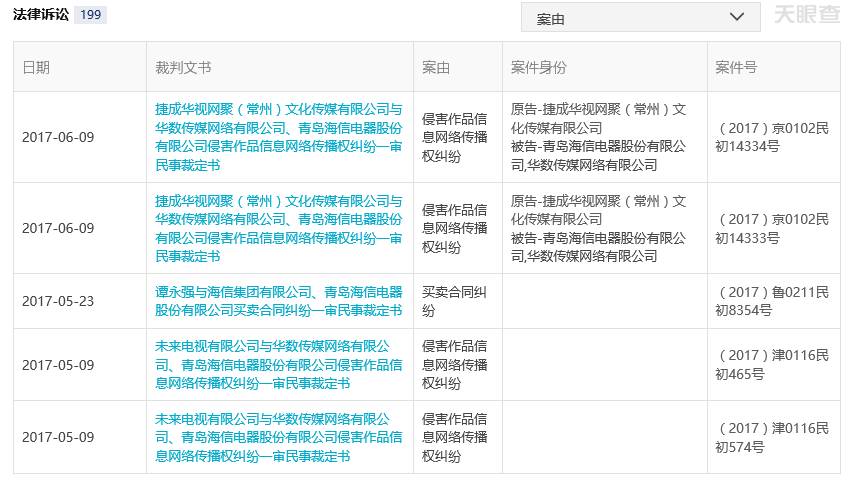This screenshot has height=488, width=850.
Task: Open the 捷成华视网聚 judgment for case 14334号
Action: pyautogui.click(x=279, y=137)
